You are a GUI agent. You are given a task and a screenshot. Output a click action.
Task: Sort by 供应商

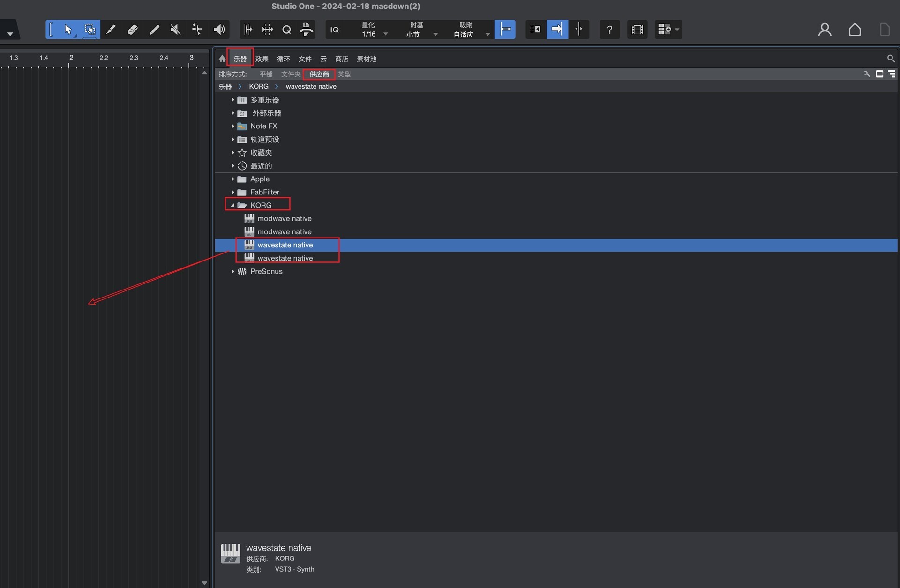pyautogui.click(x=319, y=74)
